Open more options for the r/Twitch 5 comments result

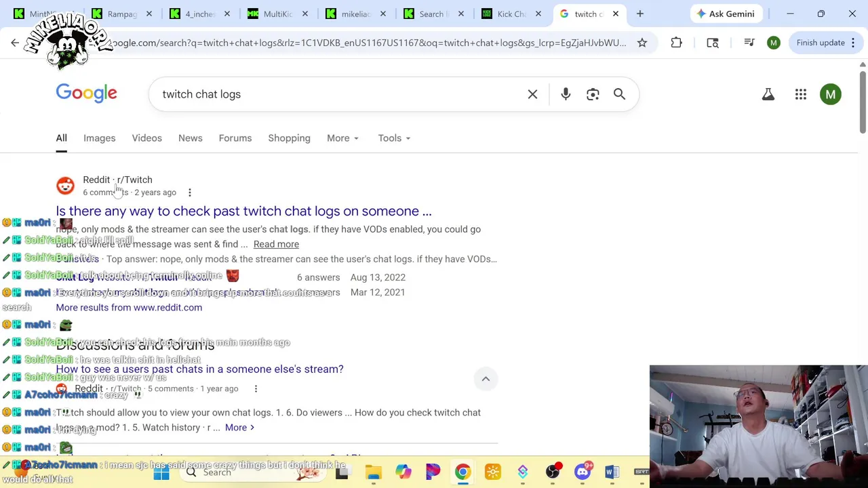click(256, 388)
